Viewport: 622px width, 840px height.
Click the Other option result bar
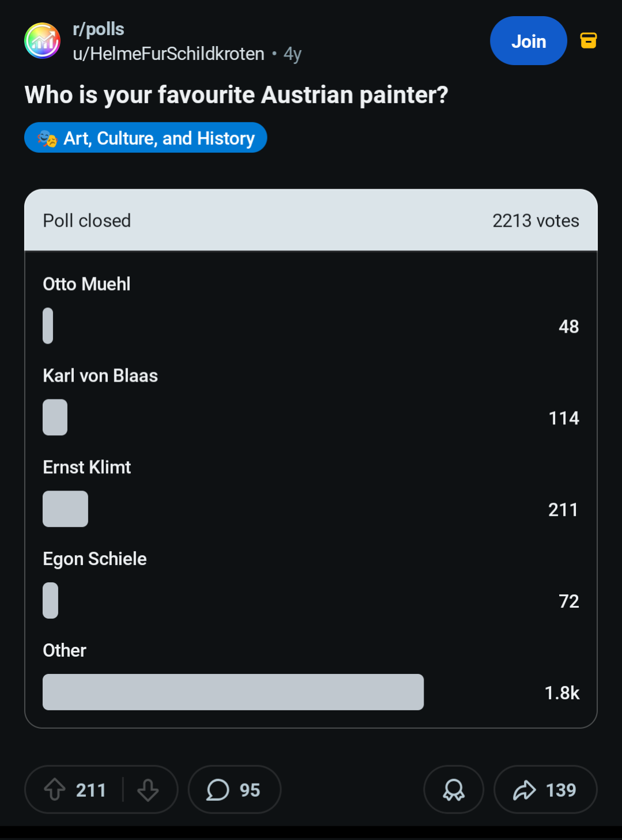tap(233, 692)
